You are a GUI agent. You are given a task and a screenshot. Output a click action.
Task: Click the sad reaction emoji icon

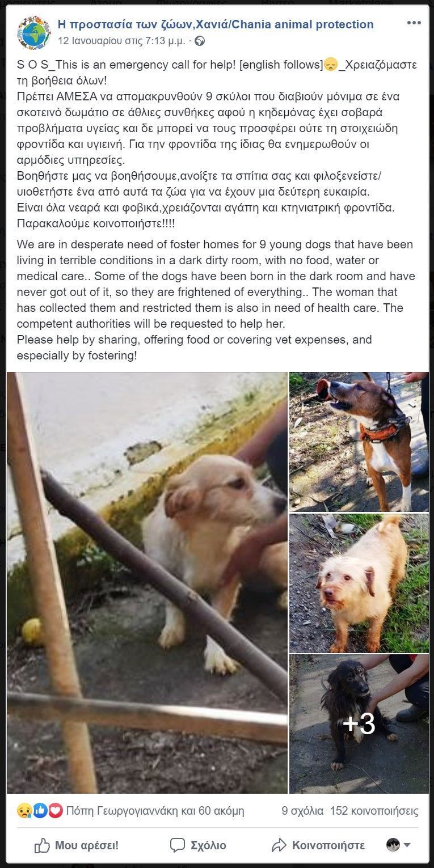pos(24,811)
